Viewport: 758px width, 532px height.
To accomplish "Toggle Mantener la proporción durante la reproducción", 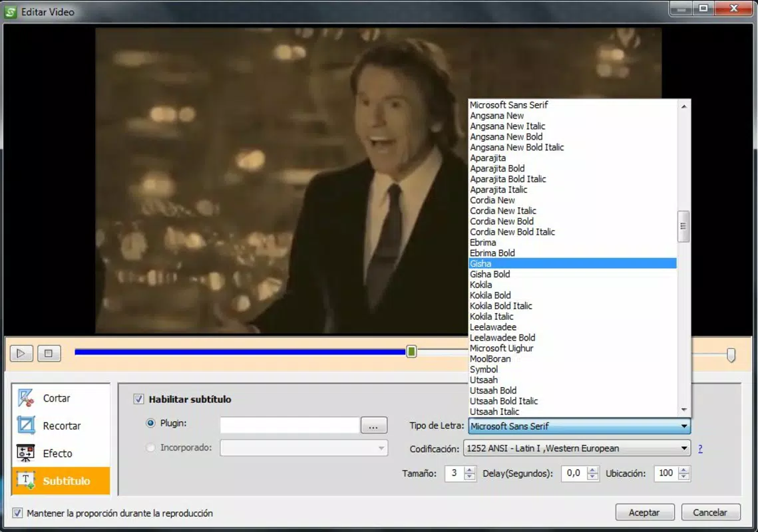I will (17, 513).
